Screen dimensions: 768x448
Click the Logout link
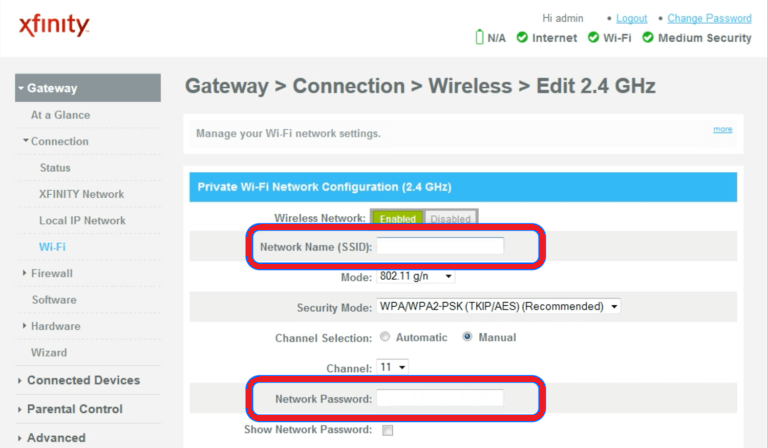pos(632,18)
